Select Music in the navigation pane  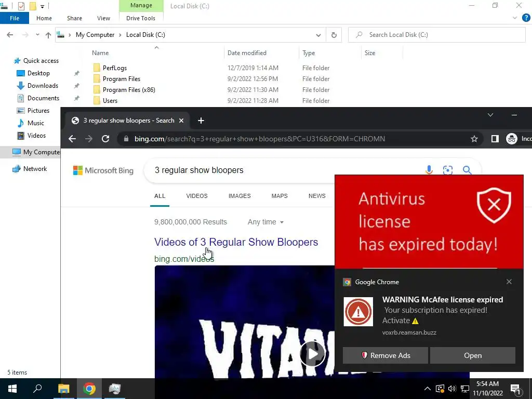pyautogui.click(x=36, y=123)
